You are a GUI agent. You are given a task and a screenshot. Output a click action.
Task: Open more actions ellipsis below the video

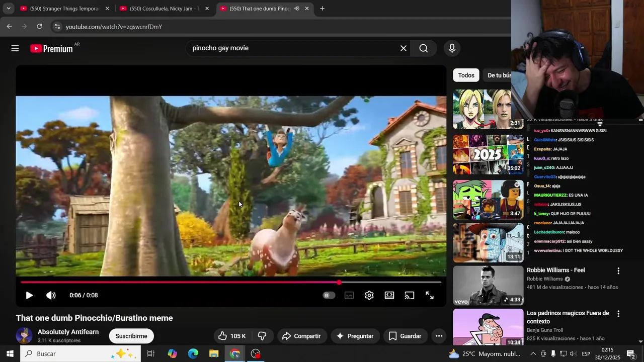coord(439,336)
